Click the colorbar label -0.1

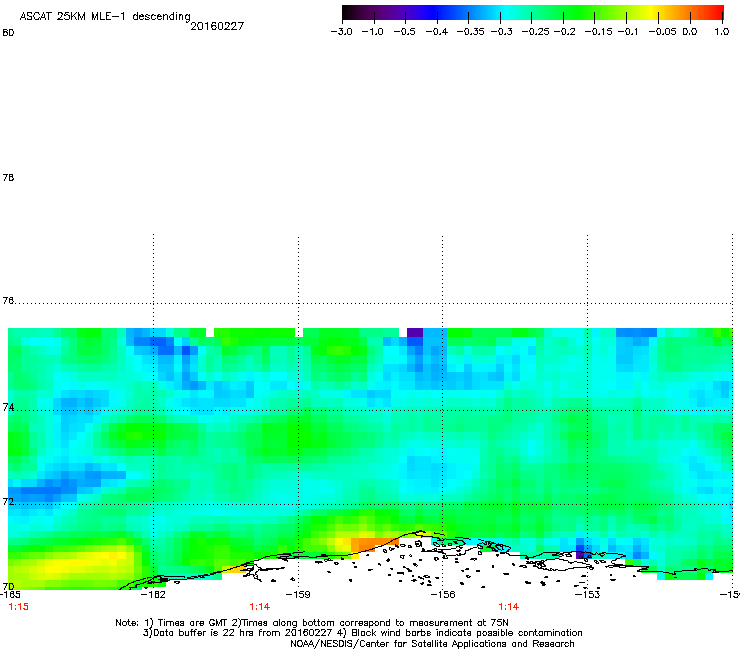(628, 32)
